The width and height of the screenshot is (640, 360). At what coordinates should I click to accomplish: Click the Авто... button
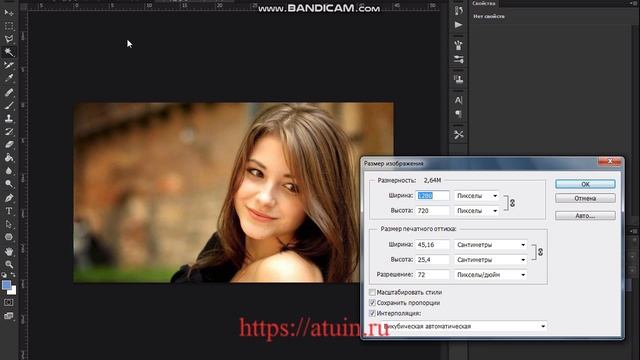coord(585,216)
